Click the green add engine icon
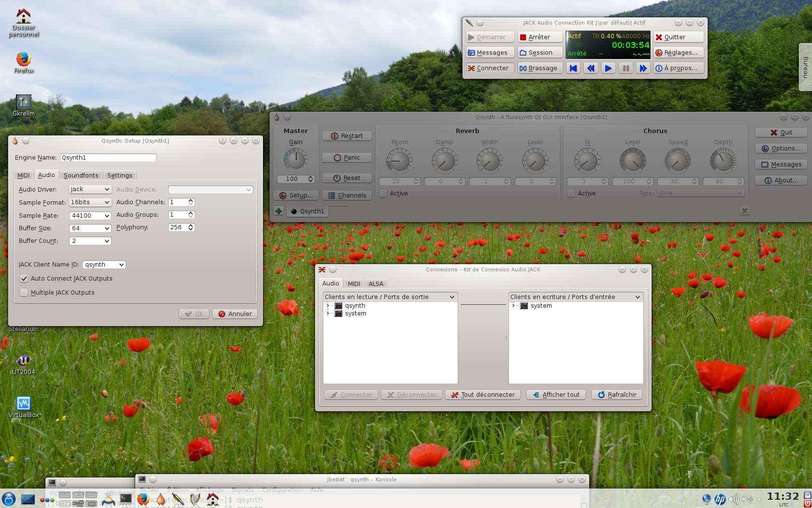This screenshot has width=812, height=508. [x=278, y=211]
